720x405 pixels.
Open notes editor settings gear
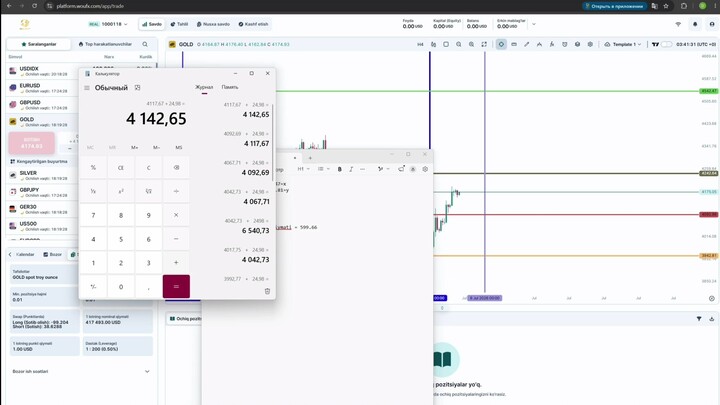tap(425, 169)
